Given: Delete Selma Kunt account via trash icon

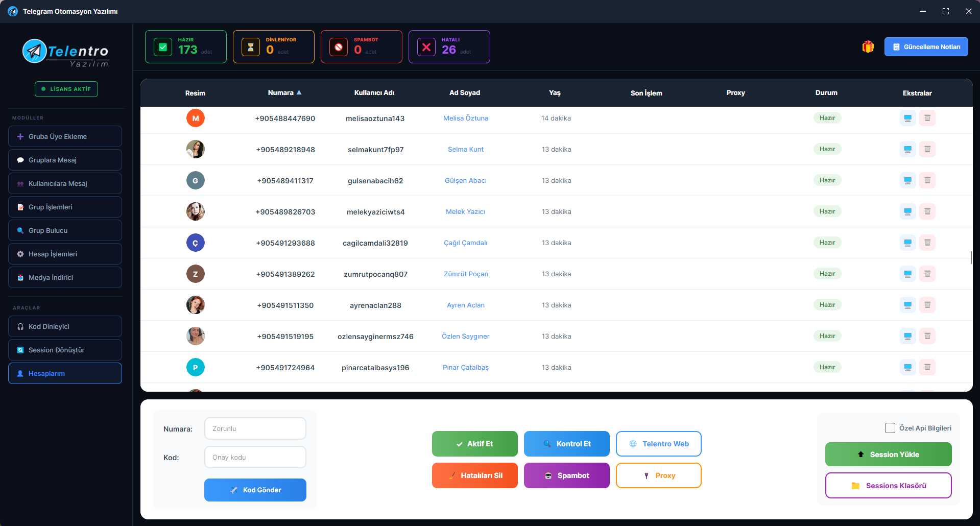Looking at the screenshot, I should [x=927, y=150].
